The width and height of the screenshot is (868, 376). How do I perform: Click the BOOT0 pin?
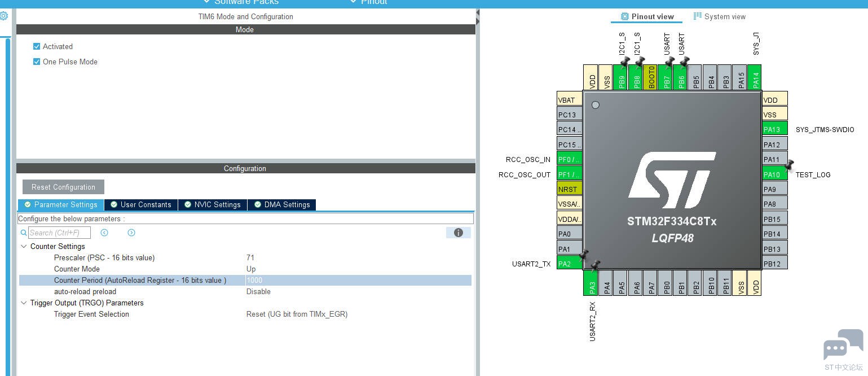pyautogui.click(x=650, y=77)
